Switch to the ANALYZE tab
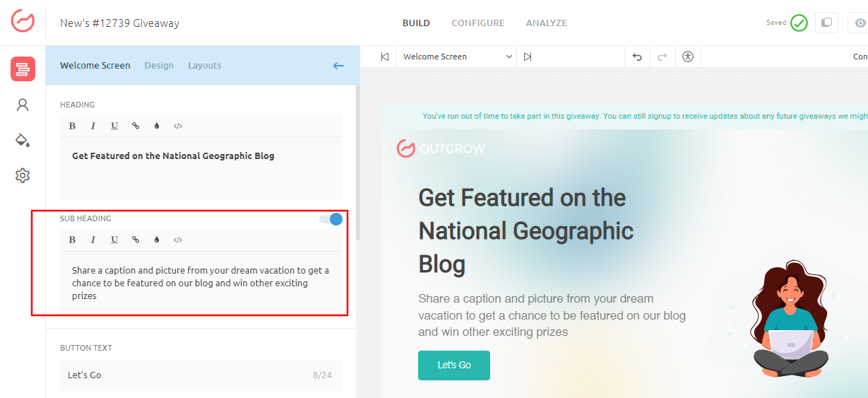The height and width of the screenshot is (398, 868). click(x=547, y=23)
